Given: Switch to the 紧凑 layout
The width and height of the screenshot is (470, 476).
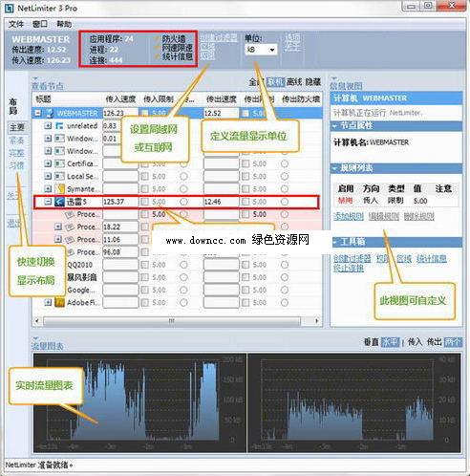Looking at the screenshot, I should [x=16, y=141].
